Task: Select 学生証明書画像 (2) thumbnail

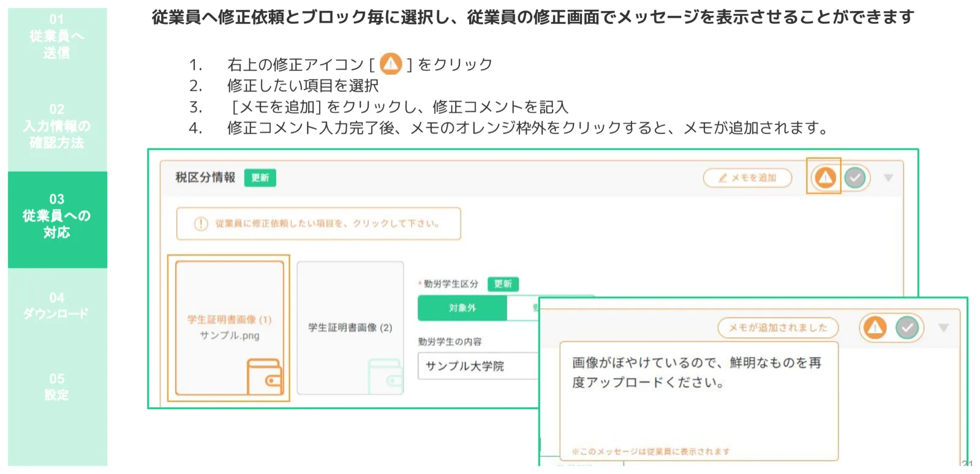Action: (x=350, y=328)
